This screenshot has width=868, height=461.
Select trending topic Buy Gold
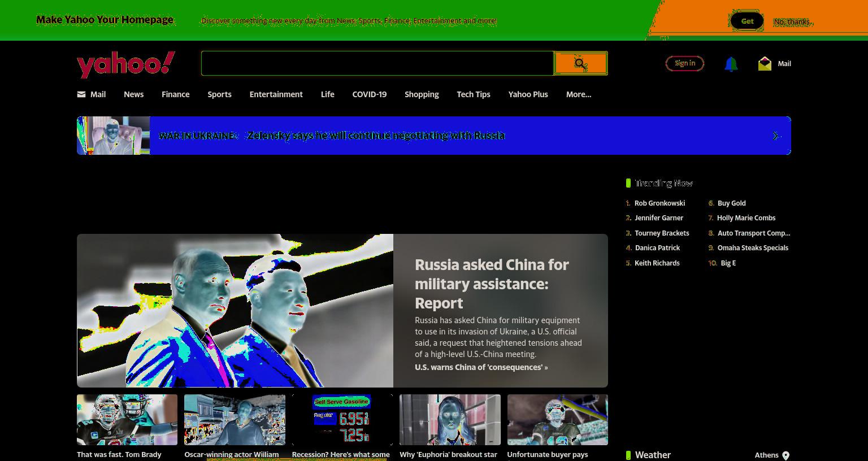tap(732, 203)
